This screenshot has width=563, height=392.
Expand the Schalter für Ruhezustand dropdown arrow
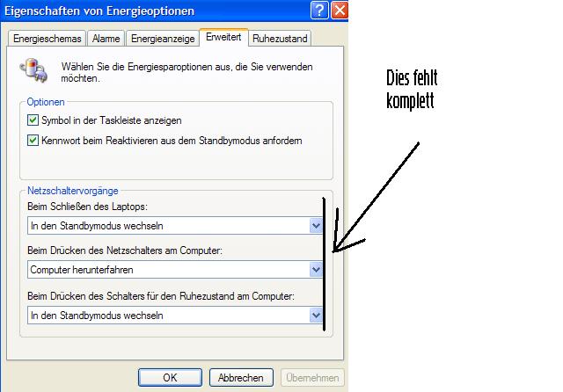316,316
